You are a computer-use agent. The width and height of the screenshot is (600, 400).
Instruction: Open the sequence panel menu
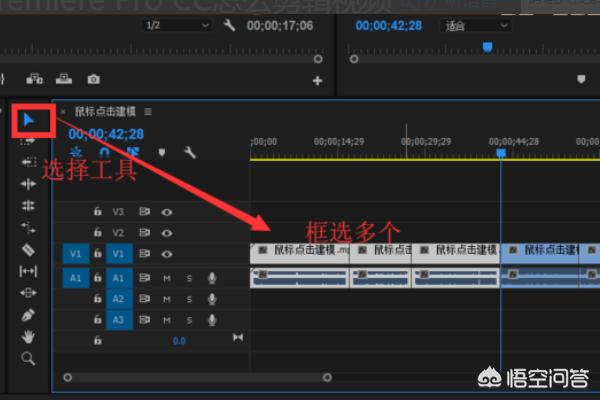point(148,111)
